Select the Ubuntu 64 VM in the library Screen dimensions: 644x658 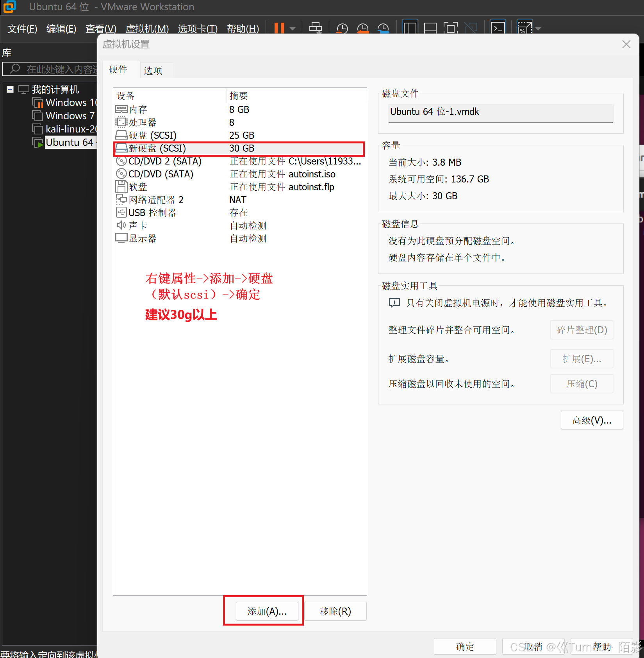pos(65,142)
